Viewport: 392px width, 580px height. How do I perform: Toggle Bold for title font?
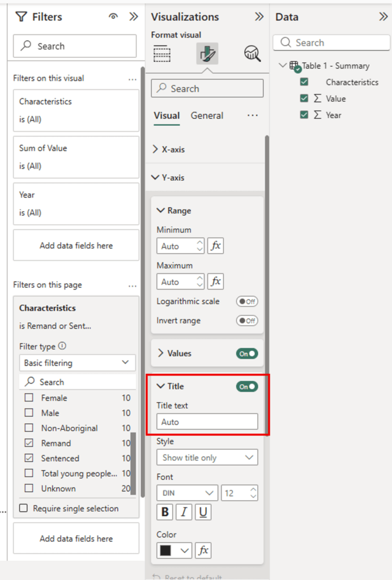(165, 513)
